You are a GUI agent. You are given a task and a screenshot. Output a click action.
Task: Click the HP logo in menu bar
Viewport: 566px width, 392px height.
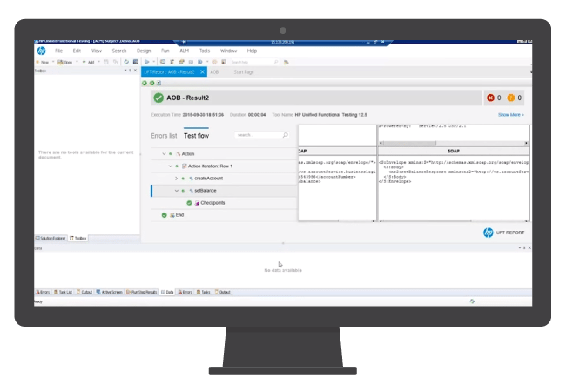(41, 51)
